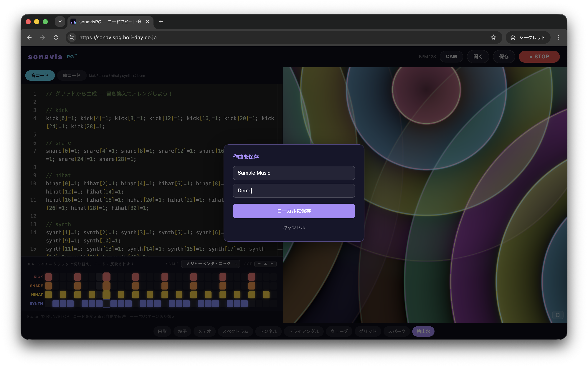Mute the tab via its speaker icon

coord(139,22)
